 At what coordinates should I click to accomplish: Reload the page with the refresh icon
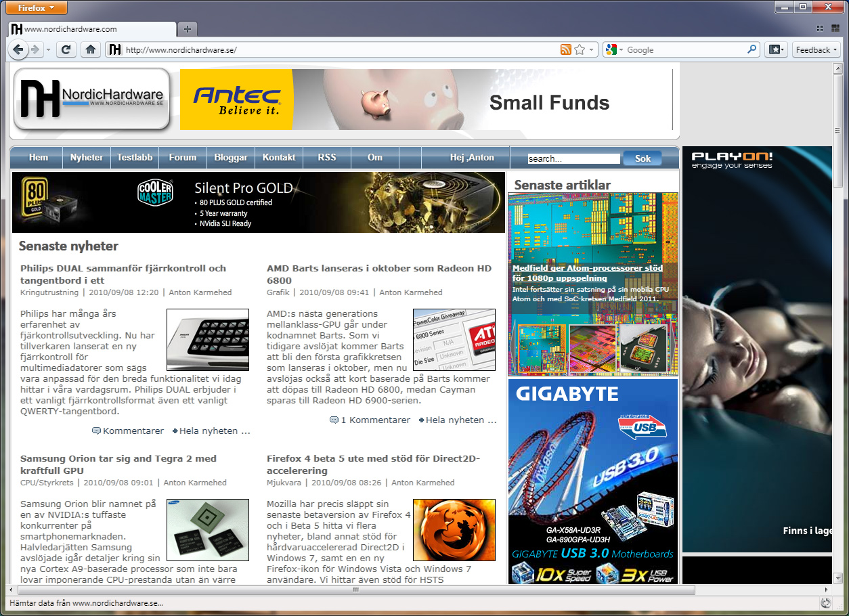(66, 49)
